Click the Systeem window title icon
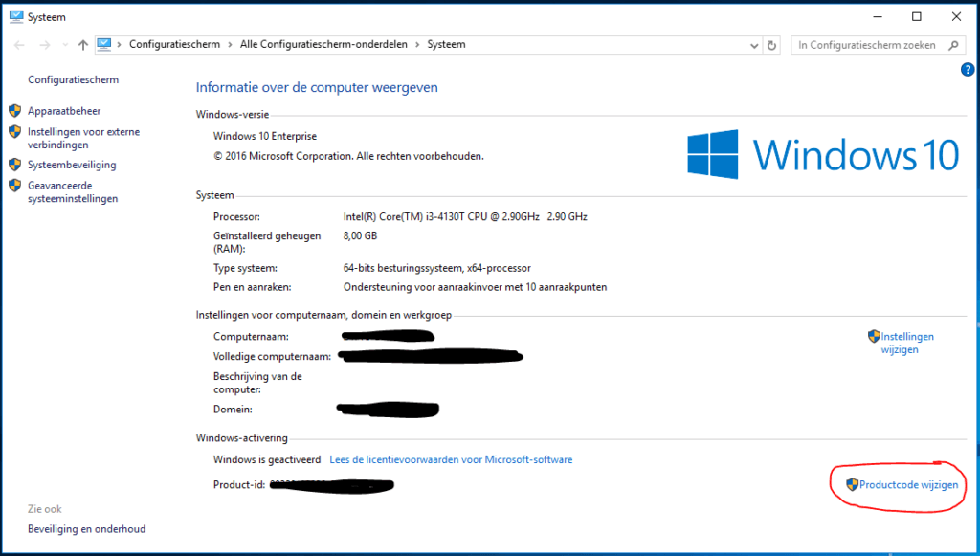The height and width of the screenshot is (556, 980). [x=16, y=17]
